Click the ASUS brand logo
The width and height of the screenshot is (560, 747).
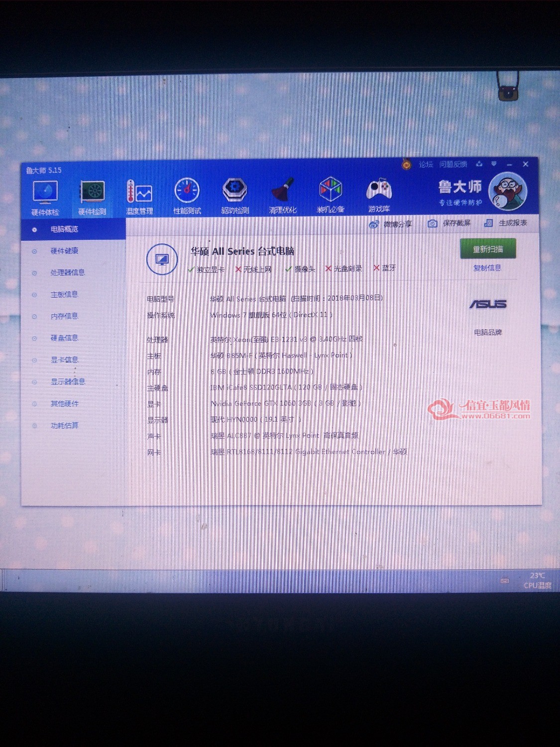tap(488, 304)
